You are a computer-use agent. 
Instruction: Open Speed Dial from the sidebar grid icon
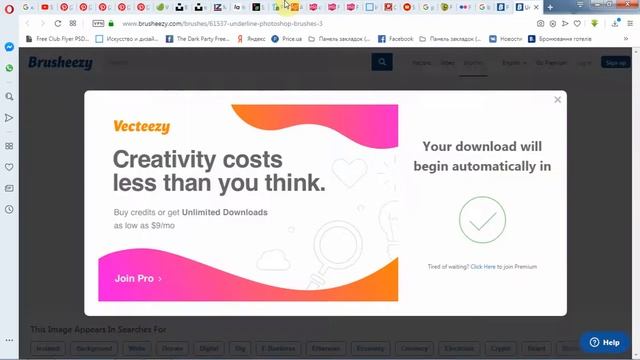click(9, 146)
